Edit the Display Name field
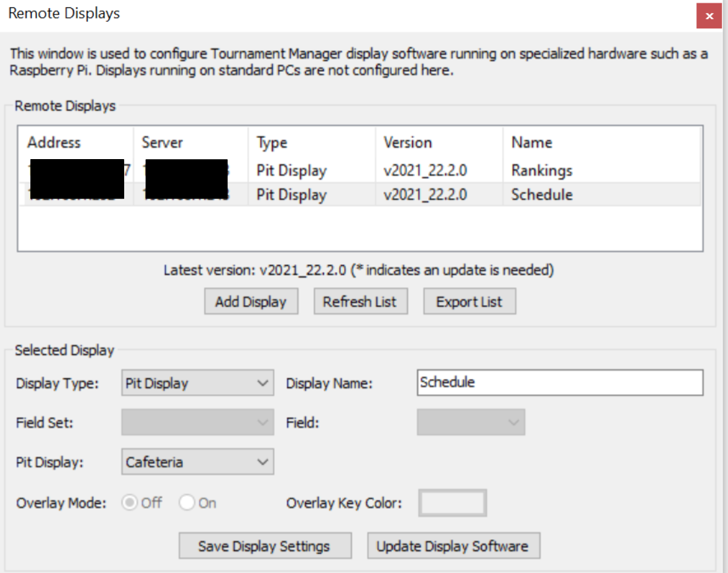 (x=560, y=382)
